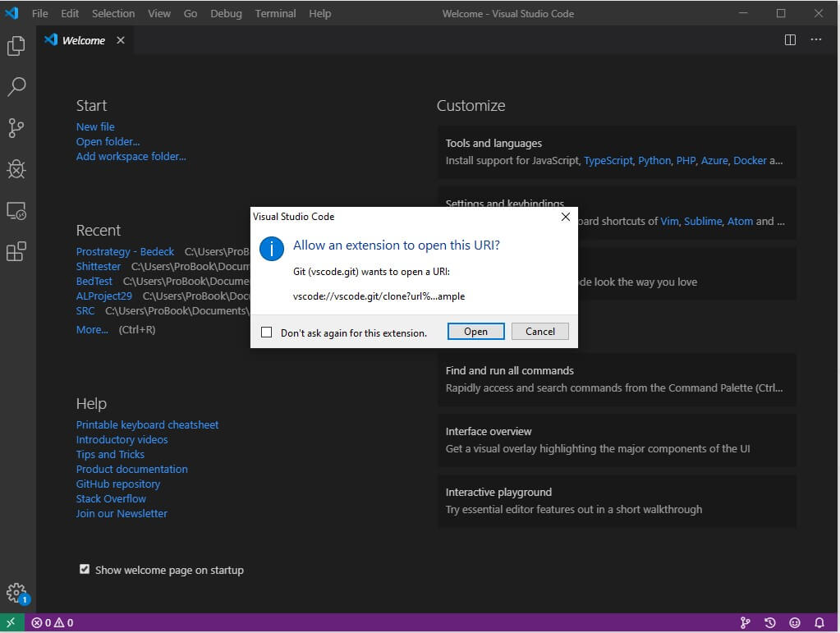Screen dimensions: 840x633
Task: Open Find and run all commands card
Action: [617, 379]
